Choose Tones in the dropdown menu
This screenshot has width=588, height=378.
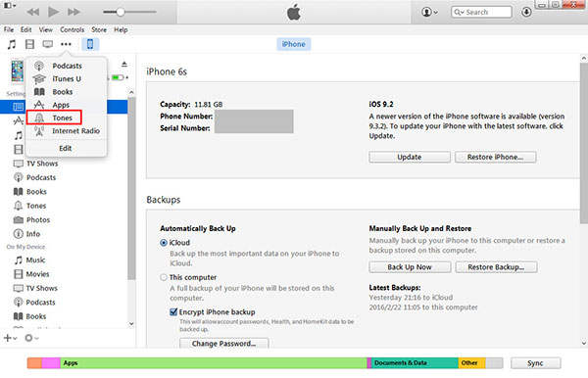(x=54, y=118)
